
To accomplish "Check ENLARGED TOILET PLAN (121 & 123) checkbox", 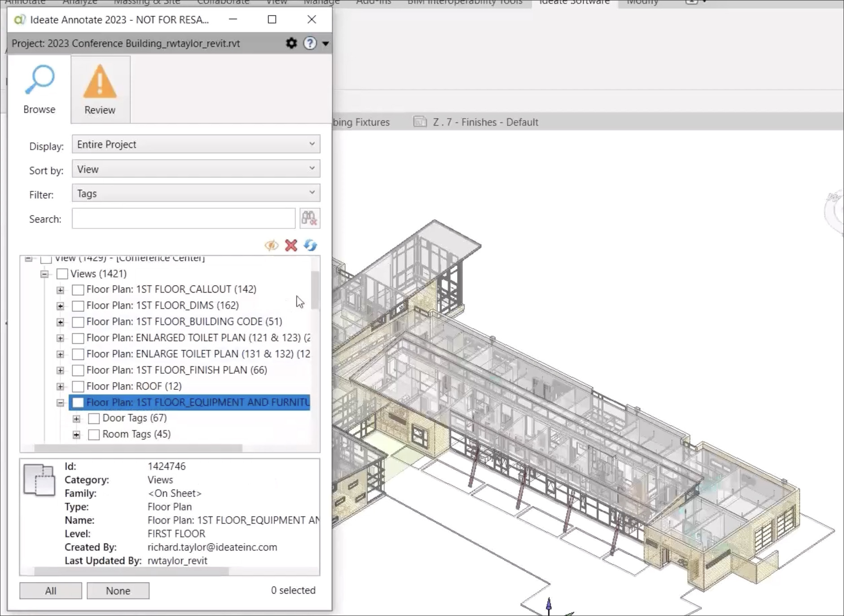I will pyautogui.click(x=78, y=338).
